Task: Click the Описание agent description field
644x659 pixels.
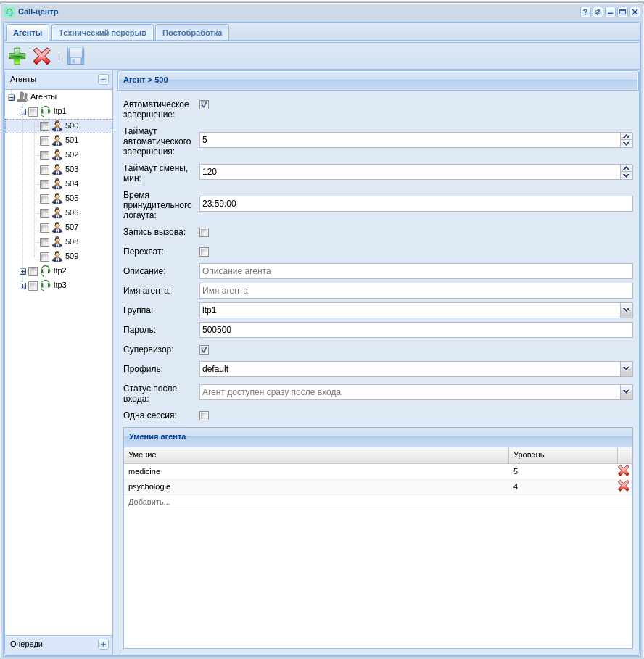Action: pyautogui.click(x=416, y=271)
